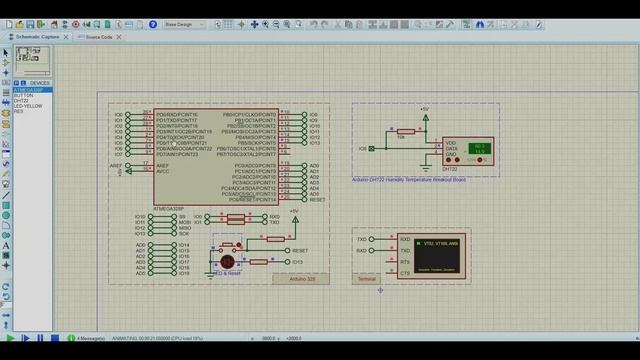This screenshot has width=640, height=360.
Task: Switch to the Schematic Capture tab
Action: click(38, 37)
